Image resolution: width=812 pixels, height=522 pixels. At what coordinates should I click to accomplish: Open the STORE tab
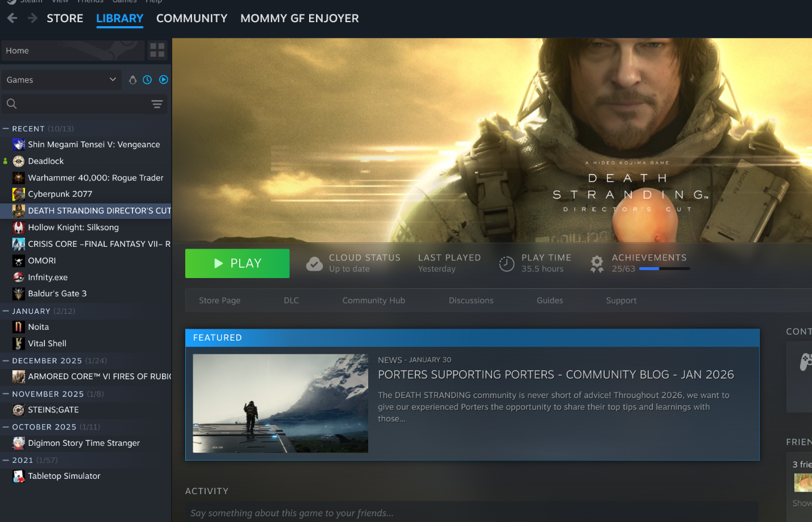pyautogui.click(x=65, y=18)
